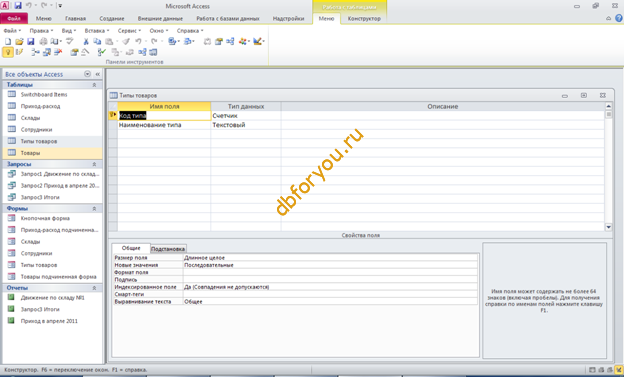Switch to Внешние данные ribbon tab
The width and height of the screenshot is (624, 377).
[x=160, y=18]
